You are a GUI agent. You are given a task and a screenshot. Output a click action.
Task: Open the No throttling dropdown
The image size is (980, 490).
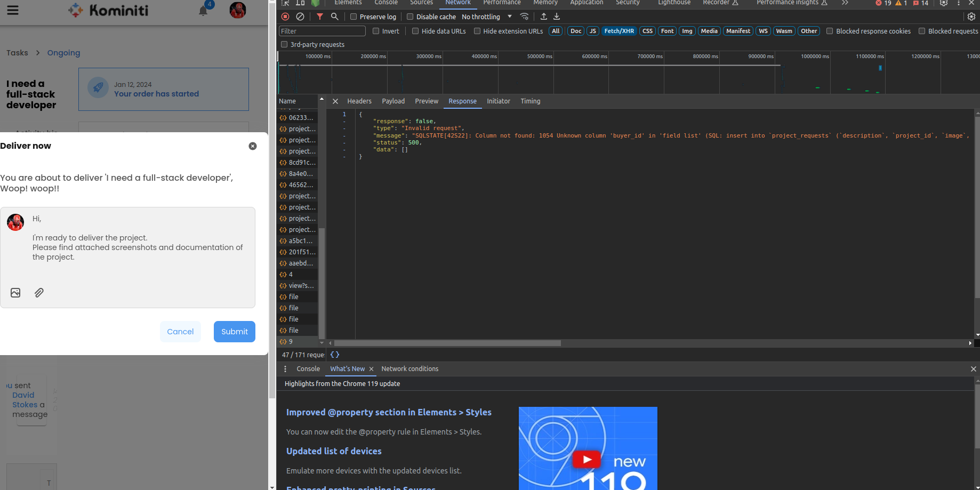pyautogui.click(x=486, y=17)
